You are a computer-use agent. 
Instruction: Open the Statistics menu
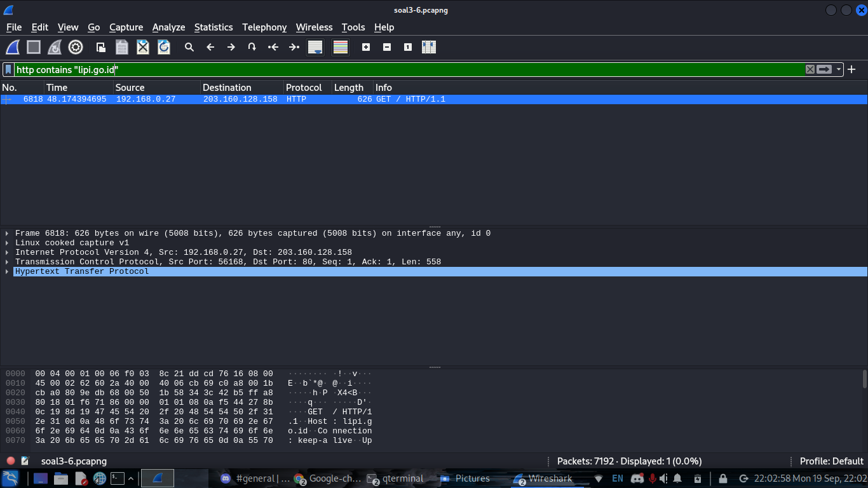click(x=214, y=27)
